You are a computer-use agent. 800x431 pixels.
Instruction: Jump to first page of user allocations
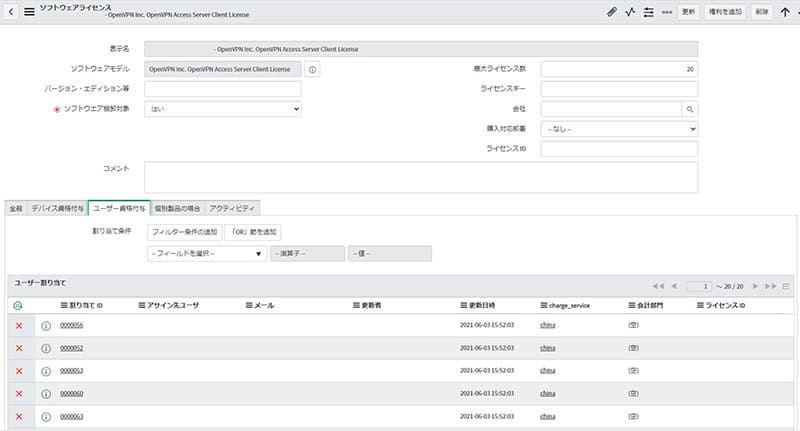658,286
